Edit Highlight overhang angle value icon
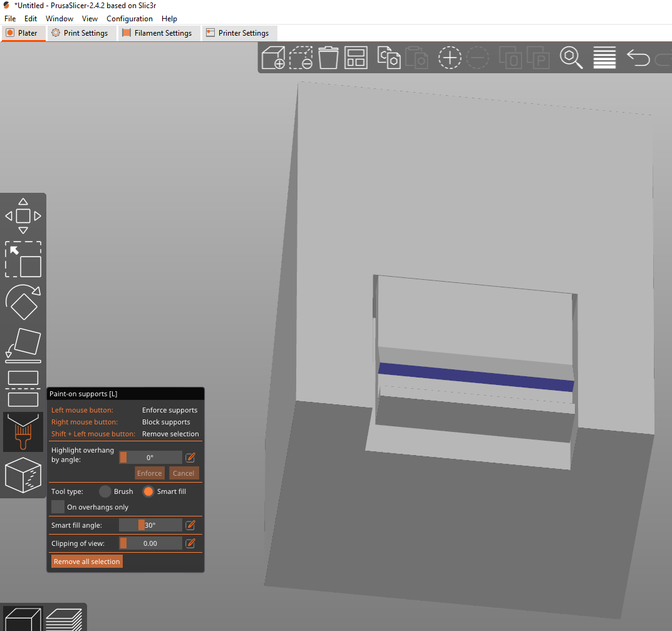This screenshot has width=672, height=631. click(x=190, y=458)
